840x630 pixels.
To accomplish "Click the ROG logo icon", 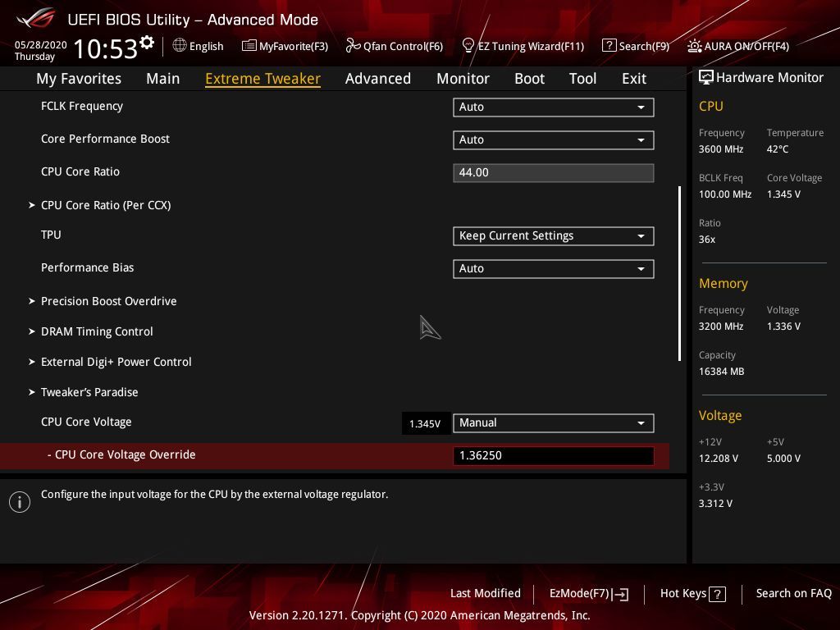I will (36, 19).
